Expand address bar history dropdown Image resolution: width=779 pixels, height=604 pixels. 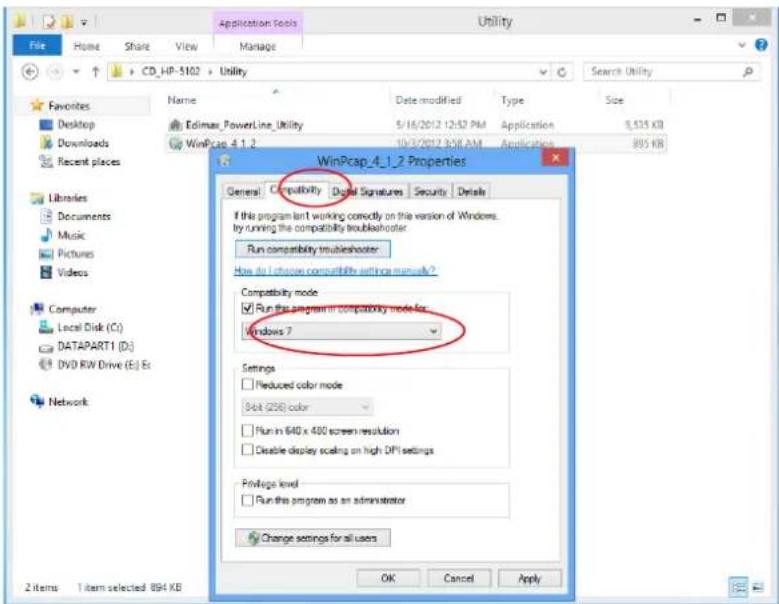coord(543,72)
